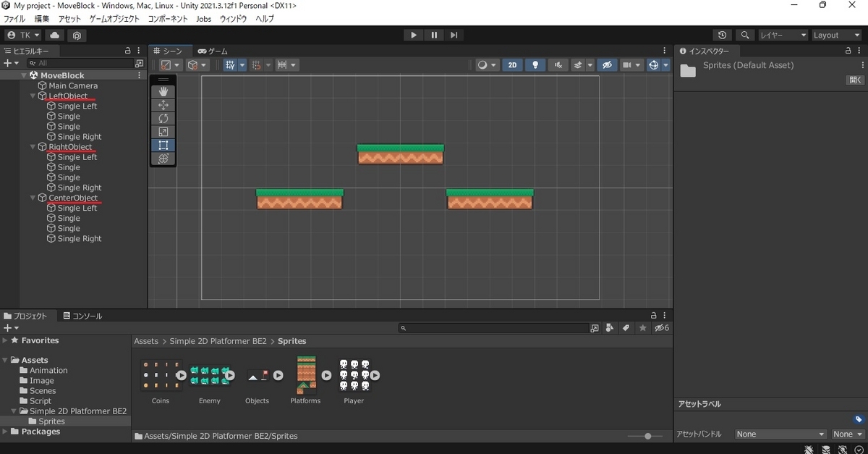
Task: Toggle scene lighting bulb
Action: [535, 65]
